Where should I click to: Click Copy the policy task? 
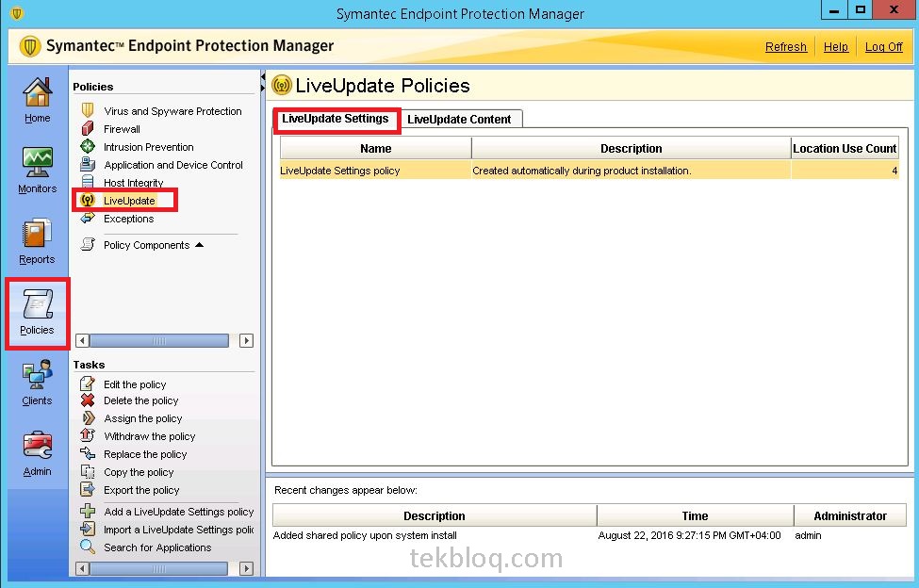pyautogui.click(x=139, y=473)
